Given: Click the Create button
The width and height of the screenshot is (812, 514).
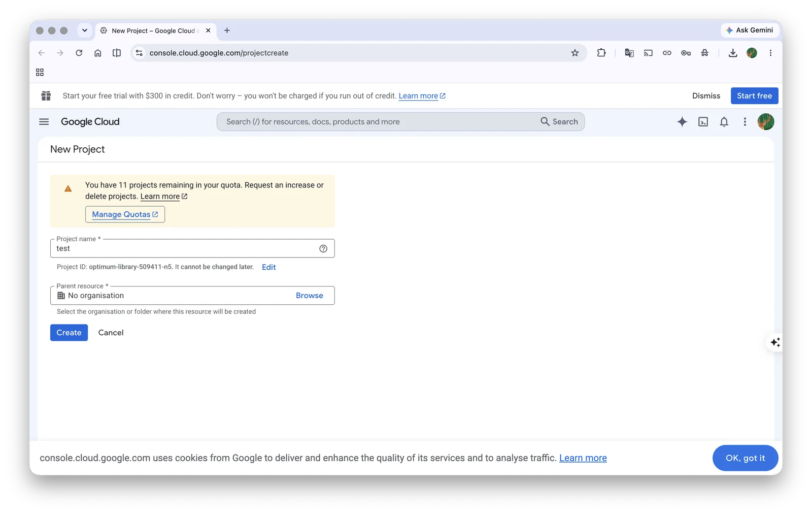Looking at the screenshot, I should click(x=69, y=333).
